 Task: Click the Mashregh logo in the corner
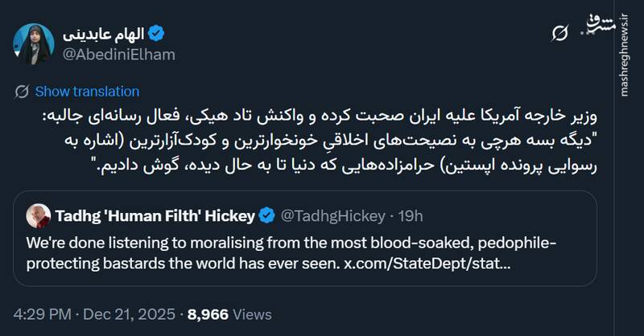pos(605,23)
